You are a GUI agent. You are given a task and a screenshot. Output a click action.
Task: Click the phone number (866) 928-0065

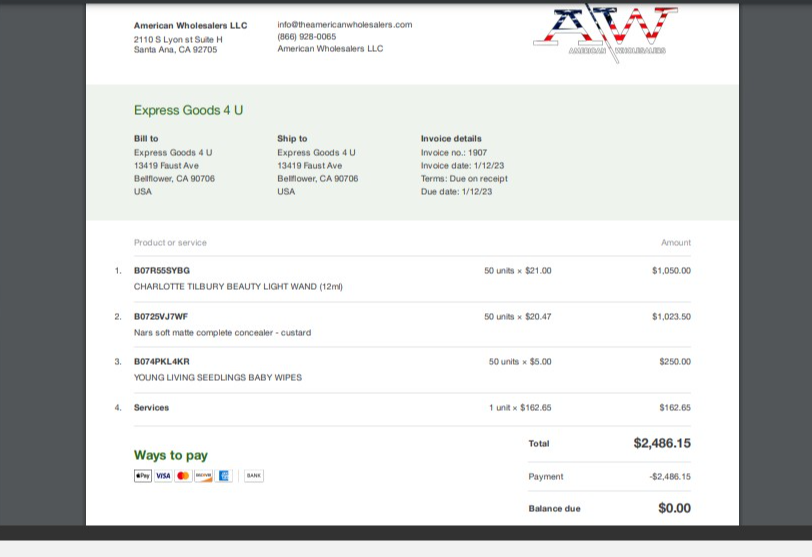point(307,37)
